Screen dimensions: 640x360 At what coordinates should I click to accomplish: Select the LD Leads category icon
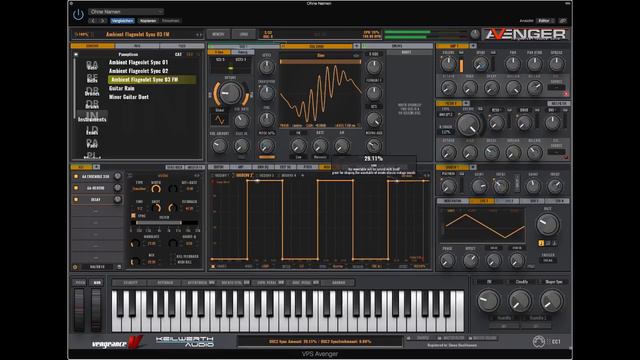[92, 131]
